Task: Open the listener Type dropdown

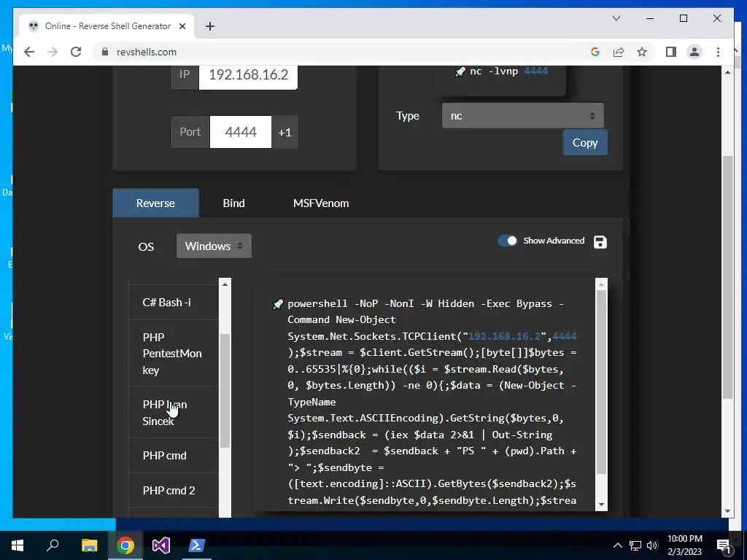Action: [522, 116]
